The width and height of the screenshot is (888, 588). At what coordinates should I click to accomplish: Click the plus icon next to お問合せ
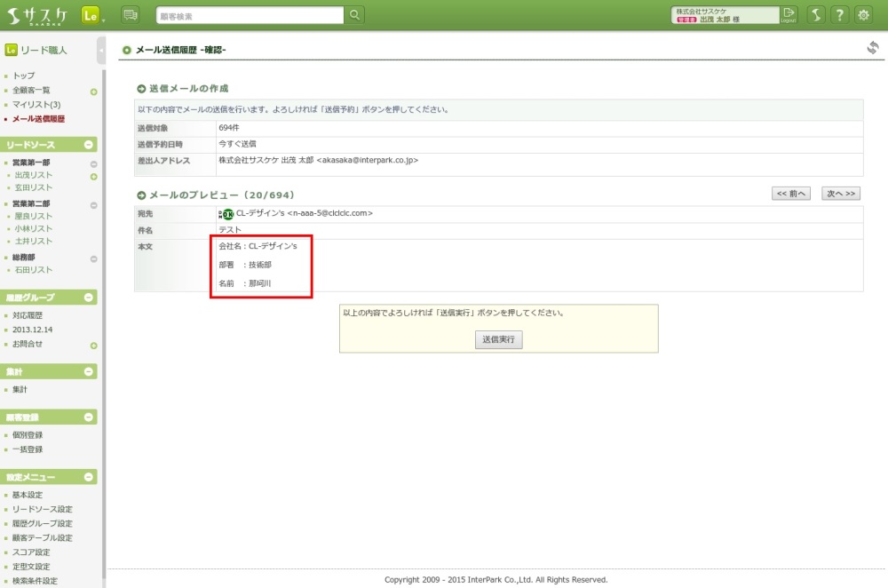click(93, 346)
